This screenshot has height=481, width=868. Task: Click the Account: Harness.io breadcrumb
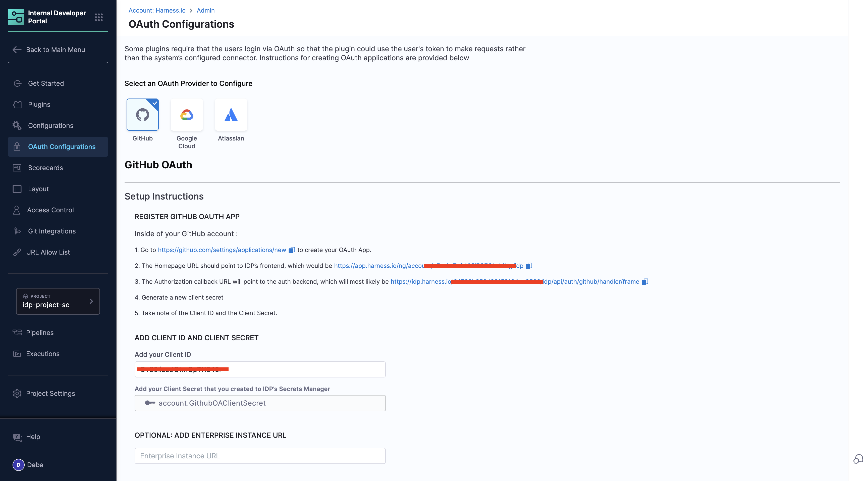[x=157, y=11]
